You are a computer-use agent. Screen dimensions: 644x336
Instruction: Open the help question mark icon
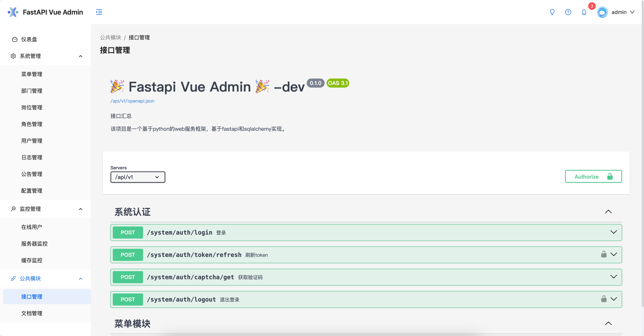tap(568, 12)
